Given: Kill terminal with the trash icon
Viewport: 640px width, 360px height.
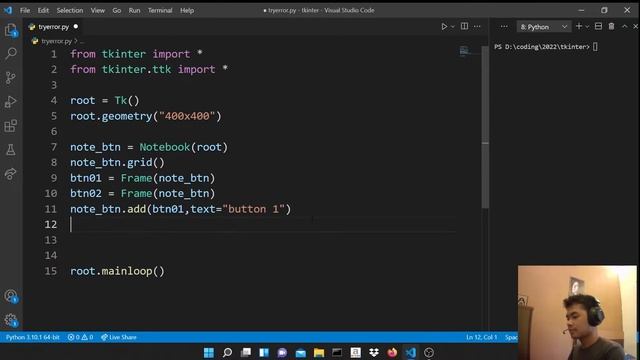Looking at the screenshot, I should tap(611, 26).
